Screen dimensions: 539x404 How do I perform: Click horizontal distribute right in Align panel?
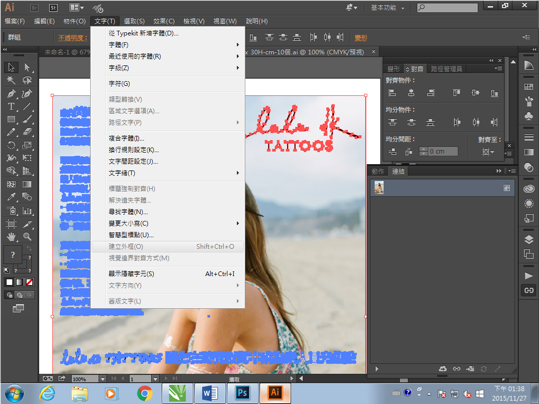[494, 122]
